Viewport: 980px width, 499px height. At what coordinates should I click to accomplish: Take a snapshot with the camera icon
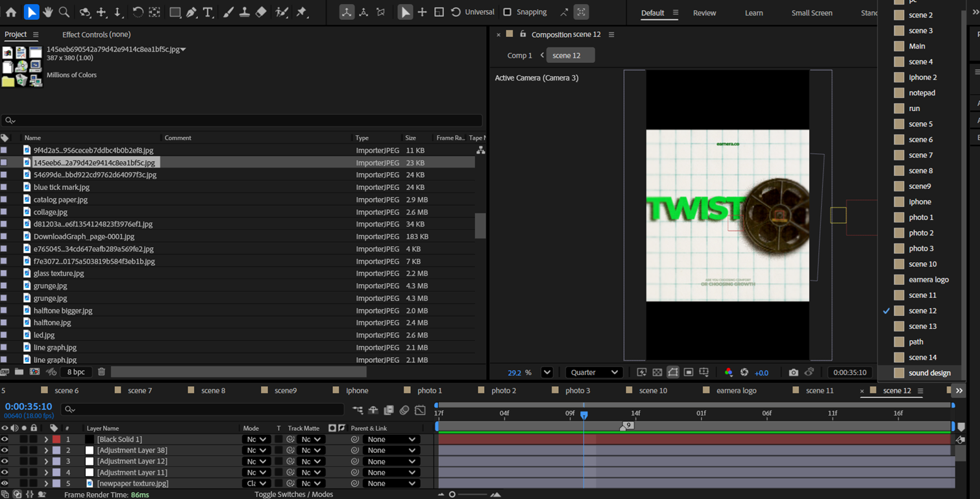793,372
